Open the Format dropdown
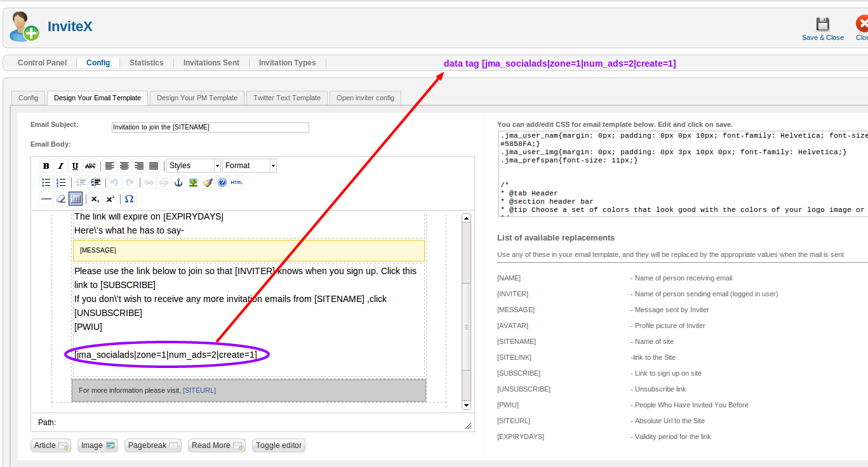 [x=250, y=166]
